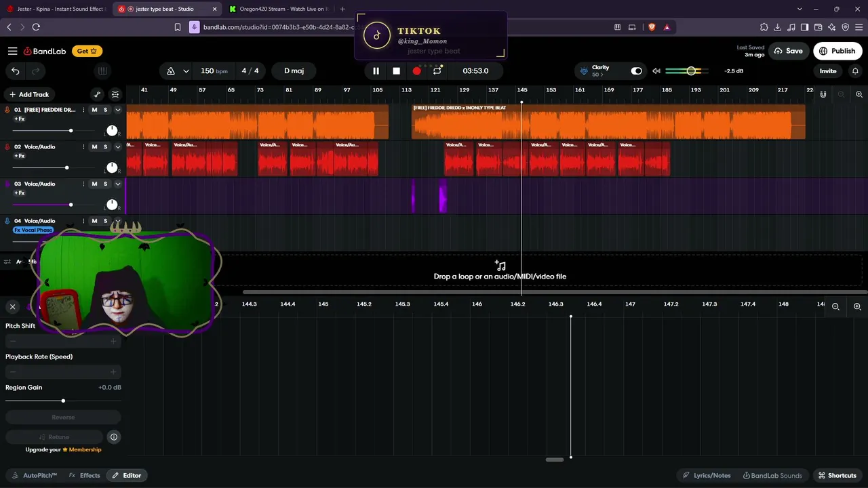The image size is (868, 488).
Task: Arm track 02 microphone icon
Action: (x=7, y=146)
